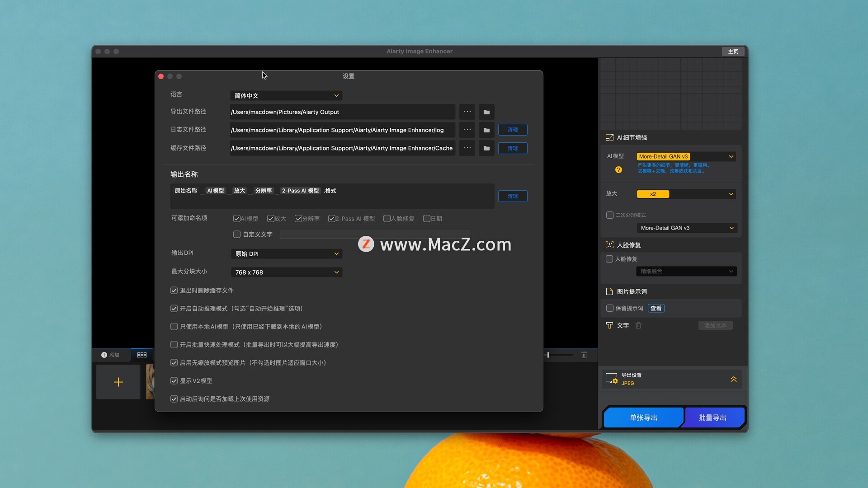Viewport: 868px width, 488px height.
Task: Enable 只使用本地AI模型 option
Action: (x=174, y=327)
